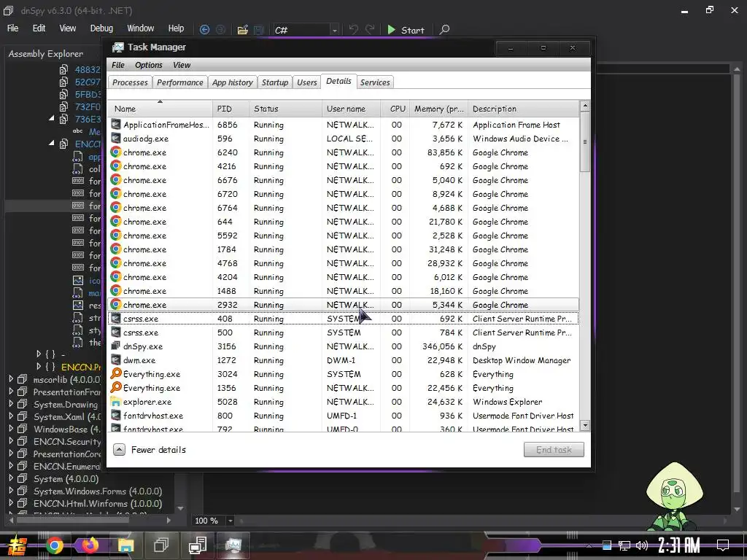The height and width of the screenshot is (560, 747).
Task: Select Everything.exe icon with PID 3024
Action: coord(116,373)
